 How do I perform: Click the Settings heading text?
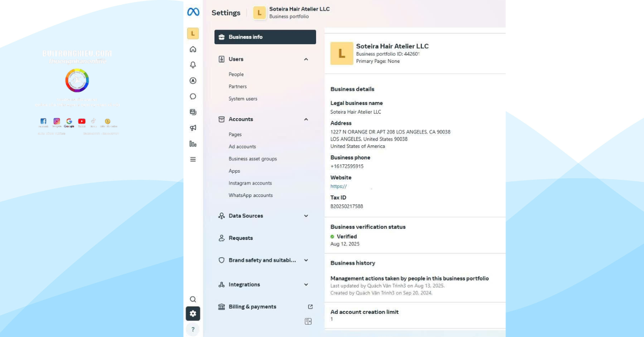(226, 13)
